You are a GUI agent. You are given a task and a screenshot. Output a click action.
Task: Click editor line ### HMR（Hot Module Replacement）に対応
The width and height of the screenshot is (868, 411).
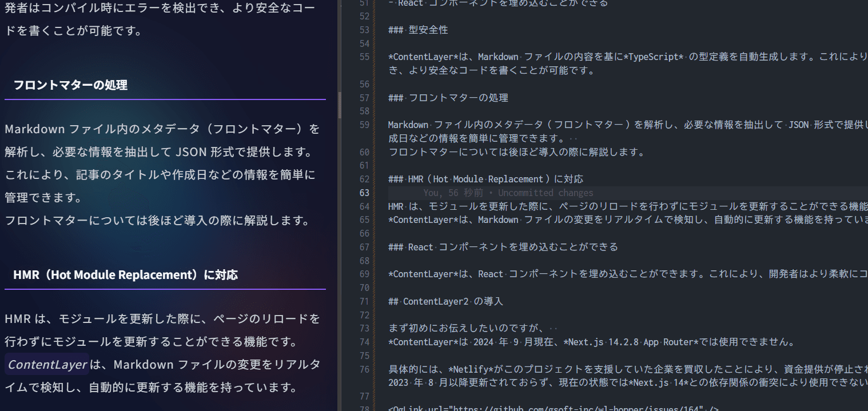[x=485, y=179]
